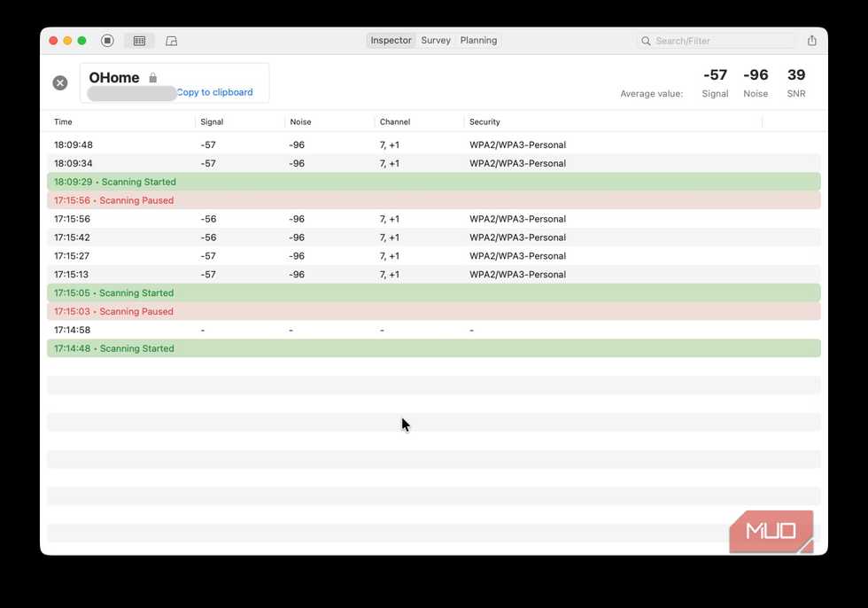
Task: Select the 17:15:13 row
Action: point(433,275)
